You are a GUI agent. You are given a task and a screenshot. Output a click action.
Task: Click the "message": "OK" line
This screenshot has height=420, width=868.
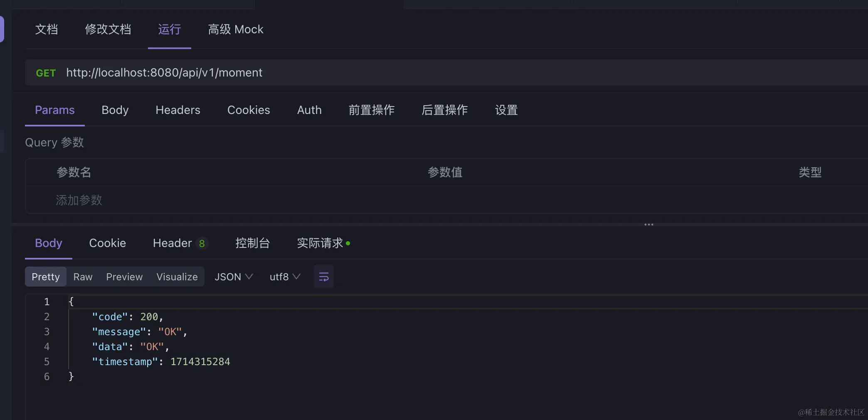pyautogui.click(x=140, y=332)
